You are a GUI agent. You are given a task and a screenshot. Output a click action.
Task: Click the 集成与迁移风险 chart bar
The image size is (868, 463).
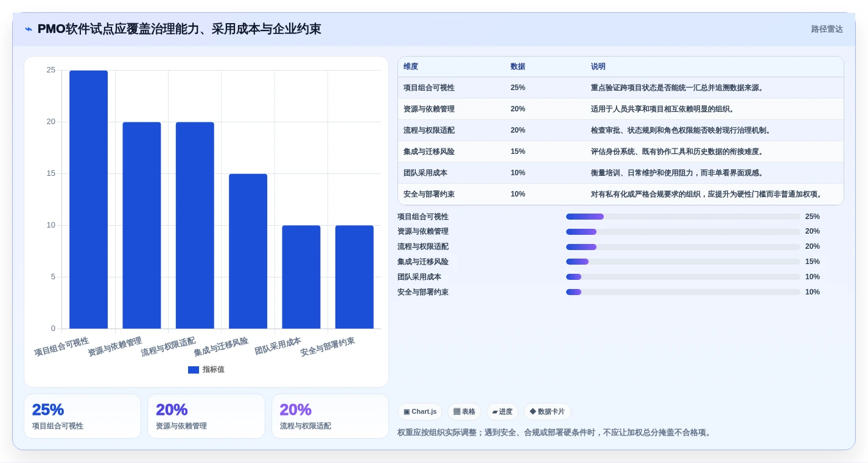[x=248, y=251]
